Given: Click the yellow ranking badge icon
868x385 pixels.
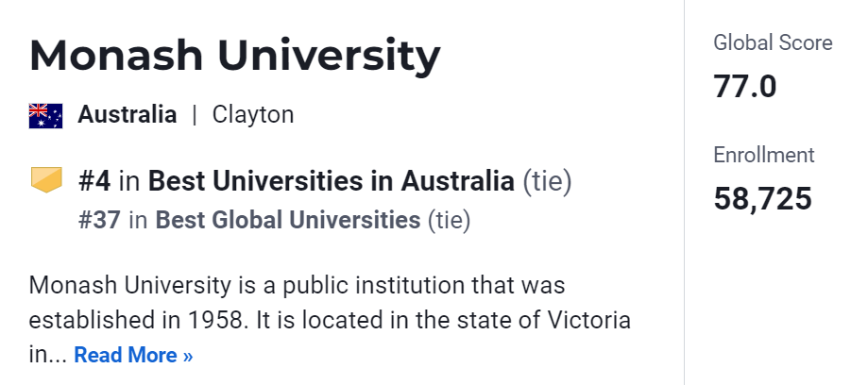Looking at the screenshot, I should pyautogui.click(x=45, y=179).
